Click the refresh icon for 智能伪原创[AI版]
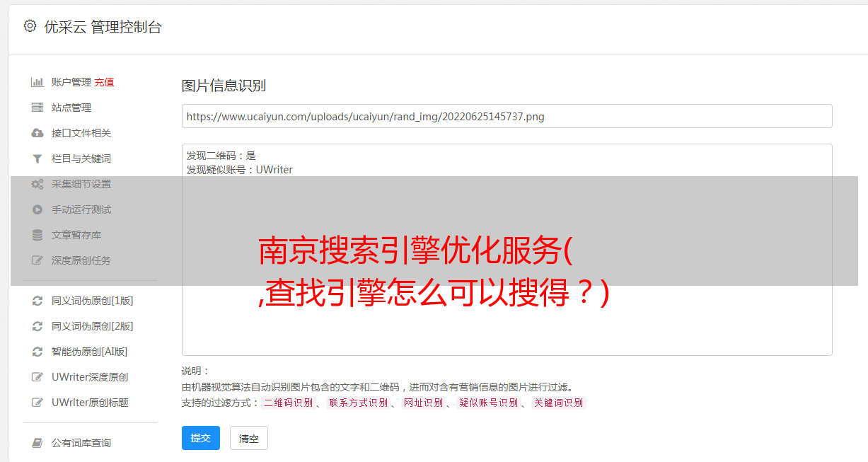This screenshot has height=462, width=868. [x=37, y=352]
